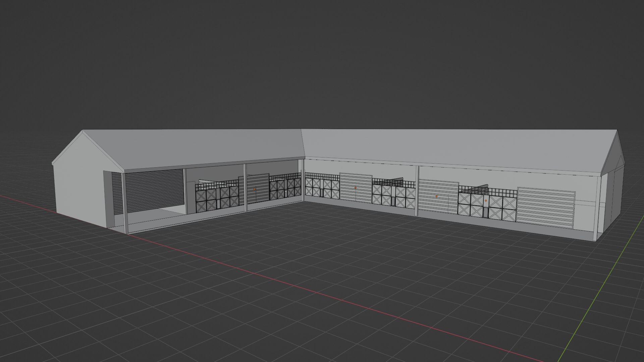This screenshot has width=644, height=362.
Task: Click the orange origin dot inside the left wing
Action: coord(255,189)
